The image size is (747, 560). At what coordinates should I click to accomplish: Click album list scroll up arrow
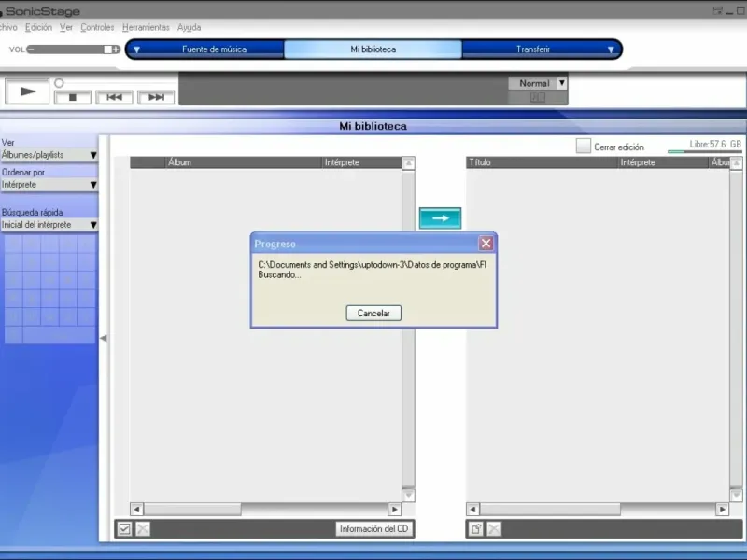409,163
